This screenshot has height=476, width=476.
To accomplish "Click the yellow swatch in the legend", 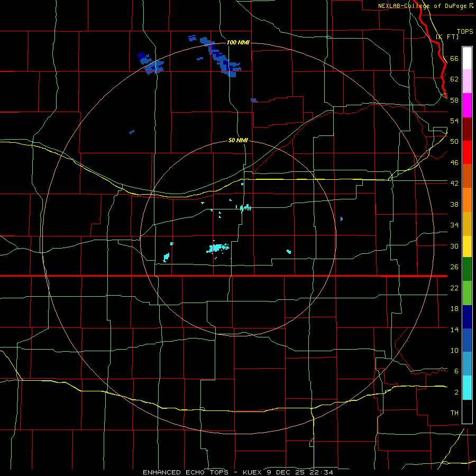I will pos(467,246).
